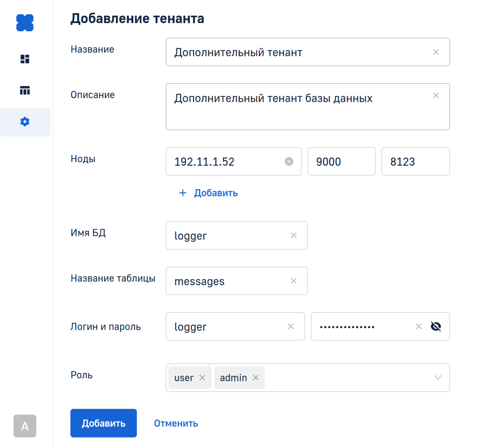
Task: Open settings gear in sidebar
Action: click(x=25, y=122)
